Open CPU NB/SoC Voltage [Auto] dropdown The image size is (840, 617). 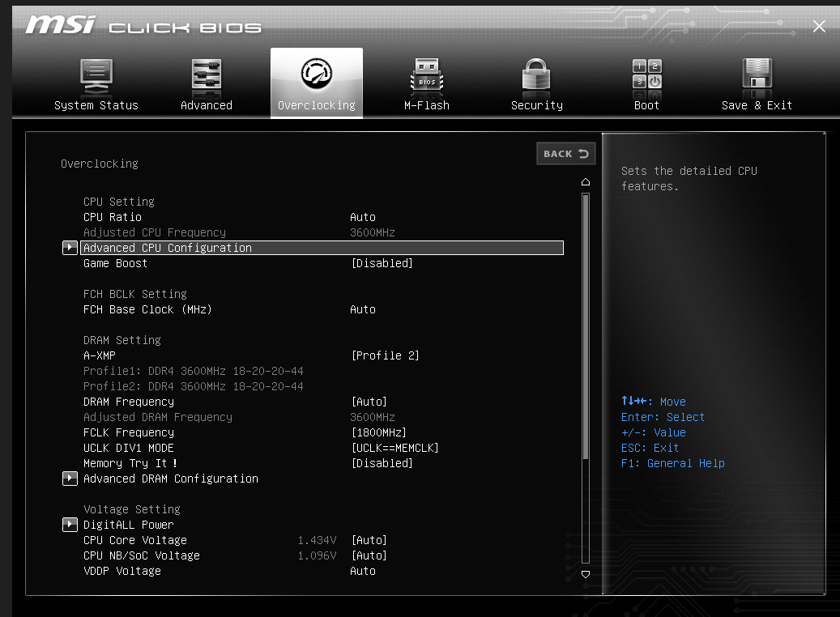[369, 555]
